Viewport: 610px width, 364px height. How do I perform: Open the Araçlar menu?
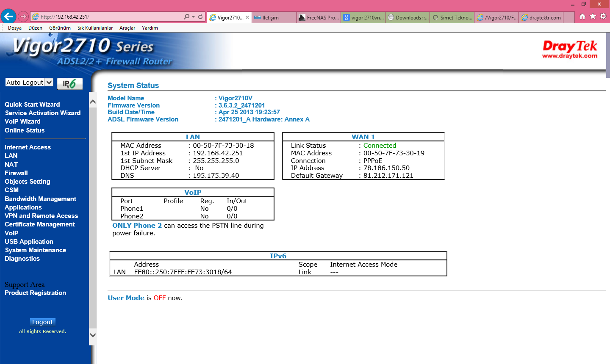[x=127, y=28]
